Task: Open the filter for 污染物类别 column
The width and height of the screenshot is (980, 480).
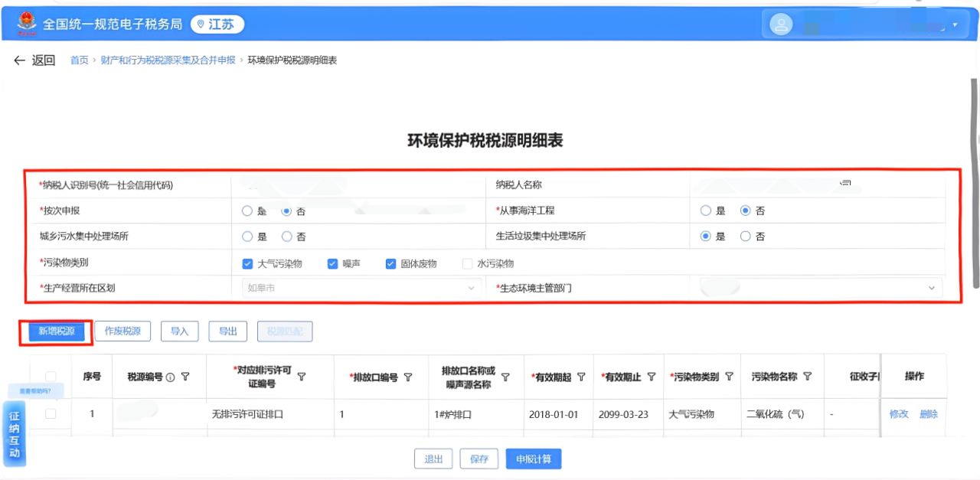Action: tap(729, 377)
